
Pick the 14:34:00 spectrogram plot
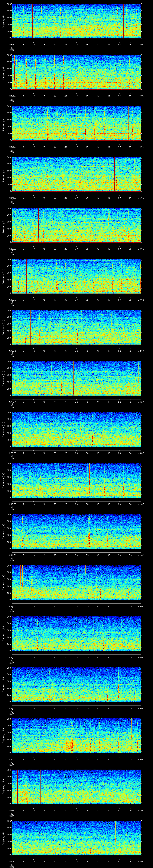pyautogui.click(x=77, y=174)
